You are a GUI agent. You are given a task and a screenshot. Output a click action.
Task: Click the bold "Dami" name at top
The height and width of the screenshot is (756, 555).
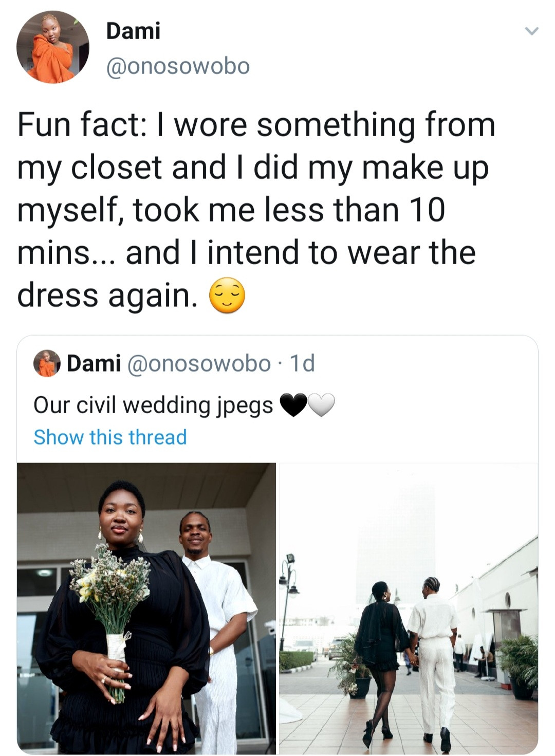pos(133,31)
